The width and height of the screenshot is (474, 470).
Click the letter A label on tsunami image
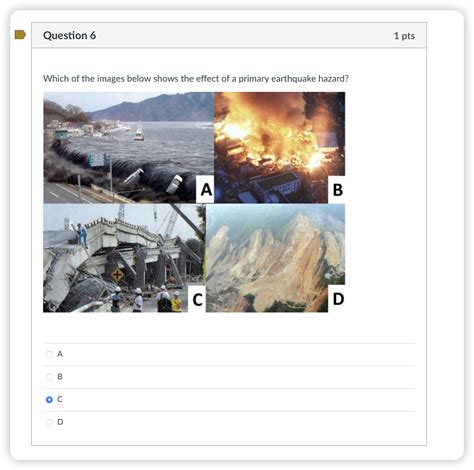click(206, 190)
